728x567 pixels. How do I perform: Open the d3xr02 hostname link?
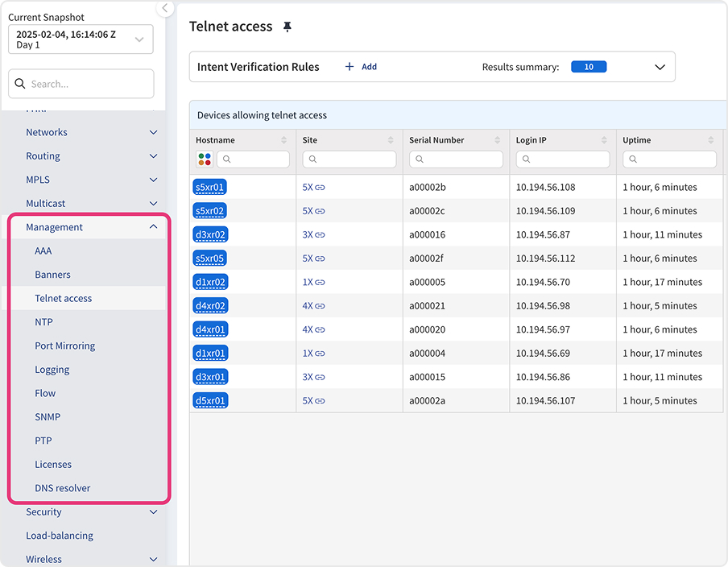(x=210, y=235)
